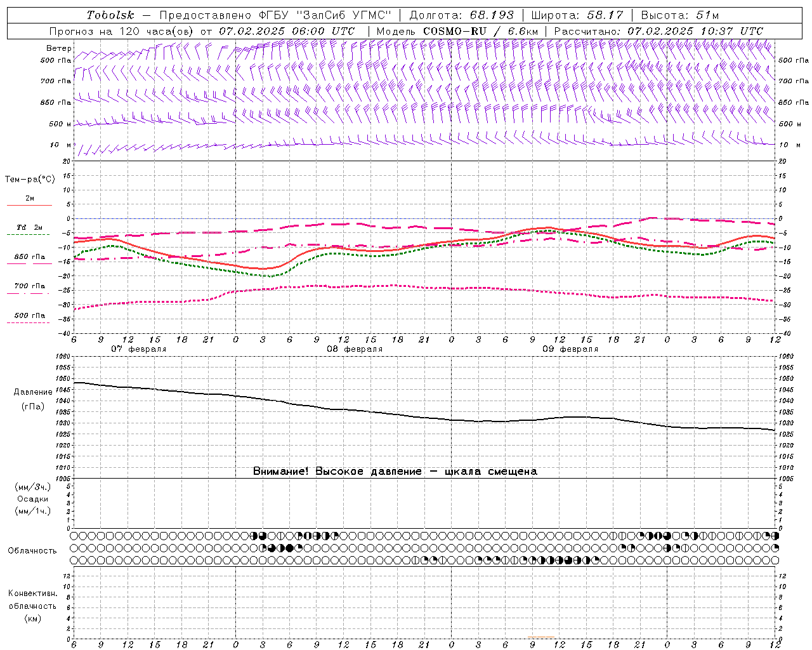Screen dimensions: 812x650
Task: Click the "(мм/3ч.)" precipitation unit label
Action: pos(33,487)
